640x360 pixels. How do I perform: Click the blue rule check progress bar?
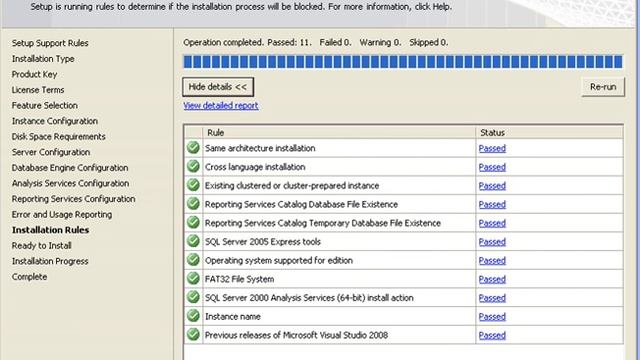point(403,62)
